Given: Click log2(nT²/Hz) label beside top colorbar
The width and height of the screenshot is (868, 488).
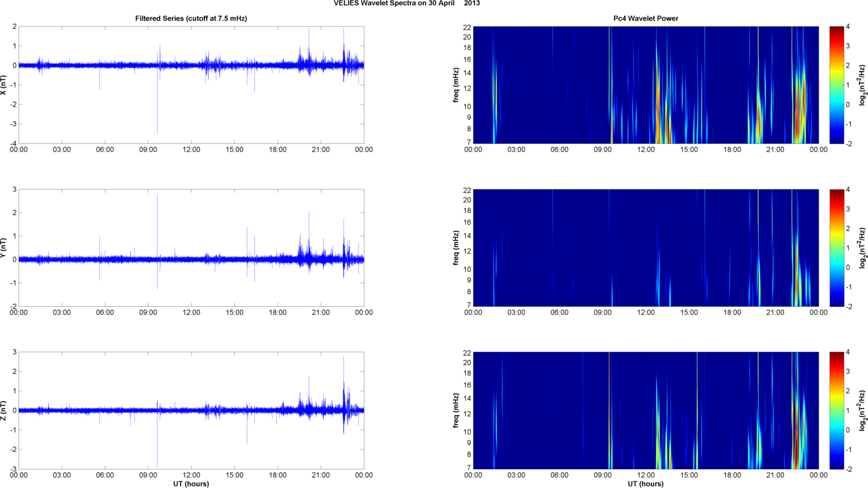Looking at the screenshot, I should point(862,85).
